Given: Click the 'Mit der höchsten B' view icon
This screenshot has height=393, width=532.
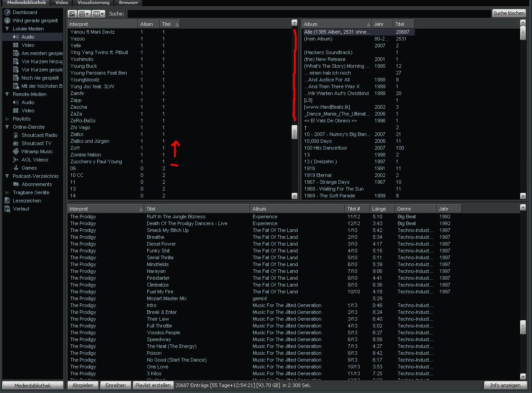Looking at the screenshot, I should click(x=15, y=86).
